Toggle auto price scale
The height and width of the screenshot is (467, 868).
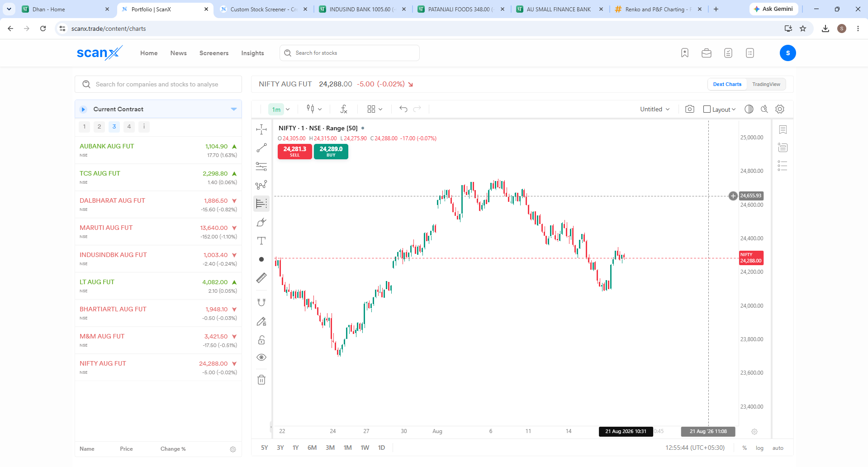(778, 448)
